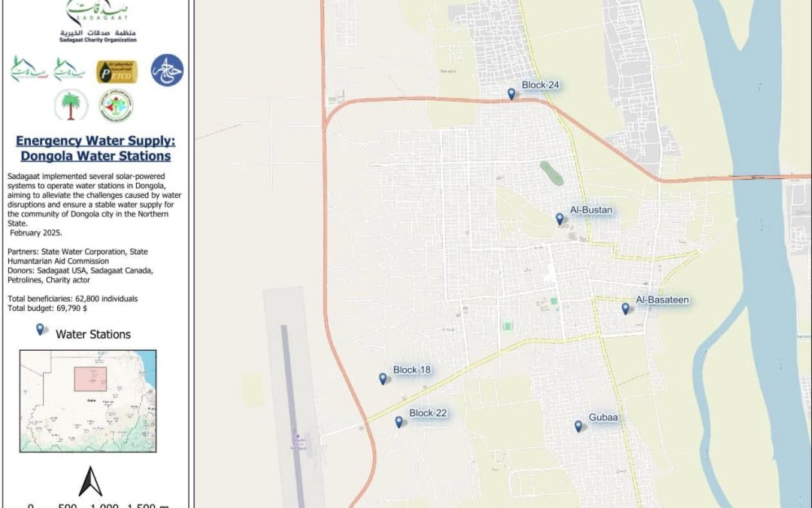Viewport: 812px width, 508px height.
Task: Click the Al-Basateen water station pin
Action: coord(625,309)
